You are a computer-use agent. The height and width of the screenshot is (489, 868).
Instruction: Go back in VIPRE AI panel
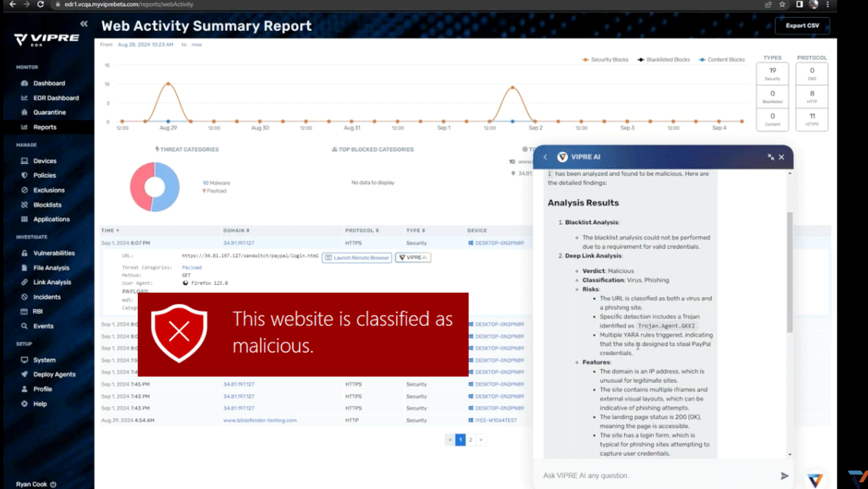tap(546, 157)
